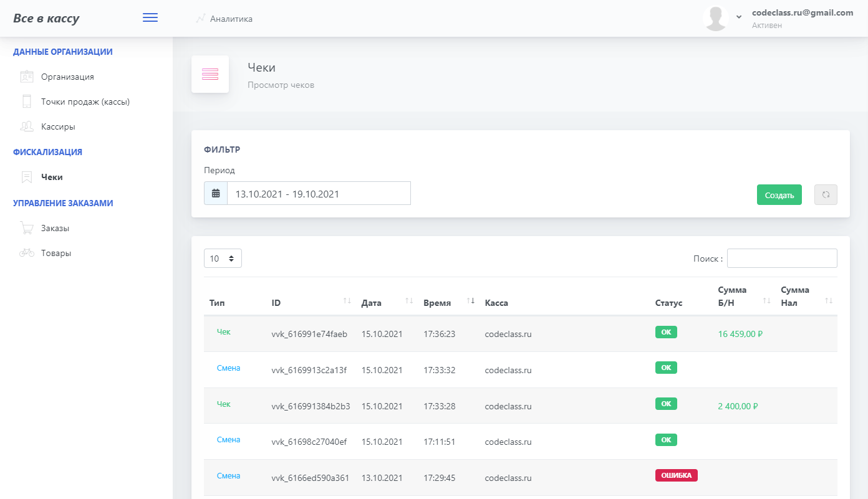The width and height of the screenshot is (868, 499).
Task: Click the Заказы shopping cart icon
Action: pyautogui.click(x=27, y=228)
